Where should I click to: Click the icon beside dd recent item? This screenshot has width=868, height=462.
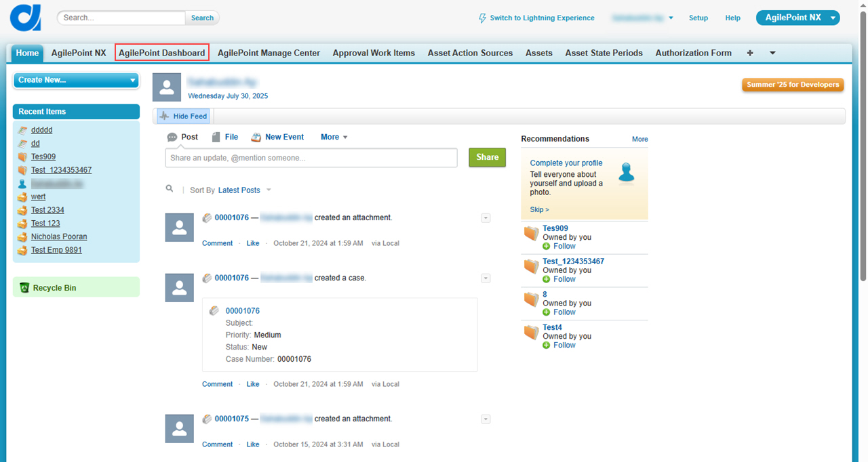click(22, 144)
